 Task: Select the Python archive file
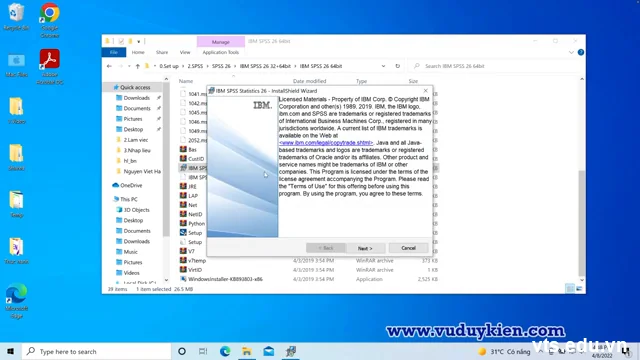pyautogui.click(x=196, y=224)
